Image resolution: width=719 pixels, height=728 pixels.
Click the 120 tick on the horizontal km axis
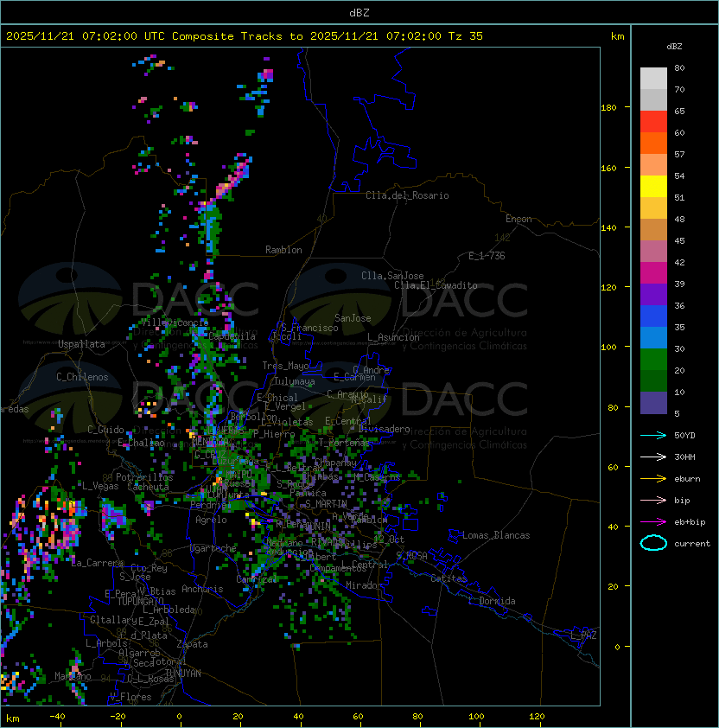click(x=537, y=717)
